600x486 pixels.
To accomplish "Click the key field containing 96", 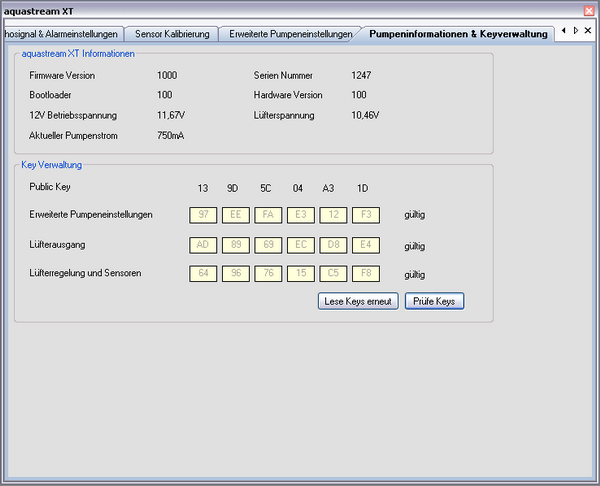I will pos(236,274).
